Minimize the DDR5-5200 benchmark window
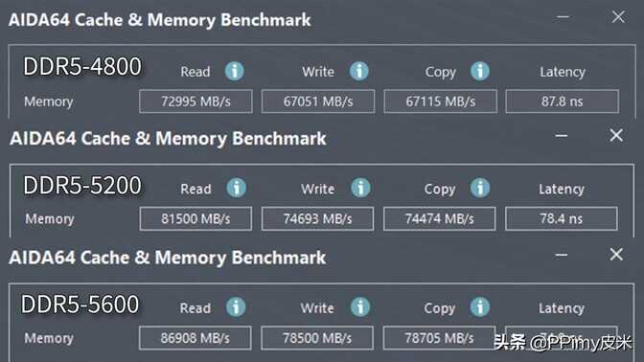 (x=562, y=135)
